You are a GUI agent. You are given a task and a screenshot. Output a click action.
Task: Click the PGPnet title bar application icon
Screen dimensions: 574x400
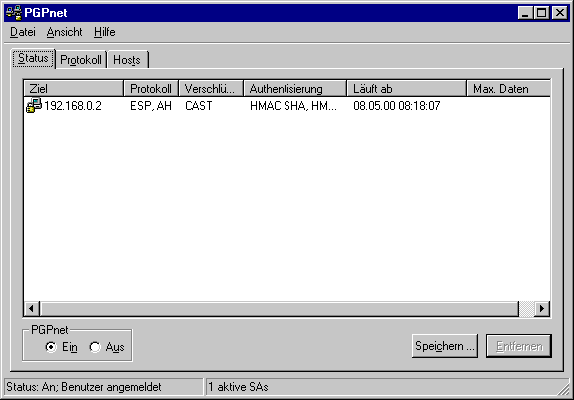click(14, 13)
